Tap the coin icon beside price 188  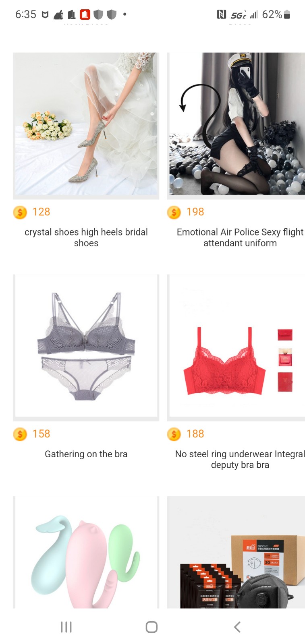[x=174, y=434]
